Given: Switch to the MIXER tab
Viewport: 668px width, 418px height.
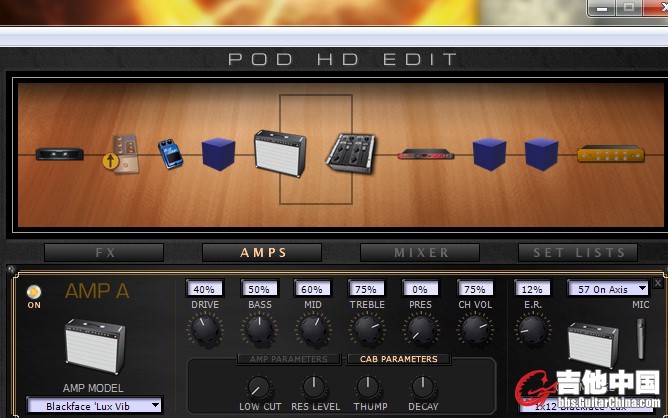Looking at the screenshot, I should [420, 253].
